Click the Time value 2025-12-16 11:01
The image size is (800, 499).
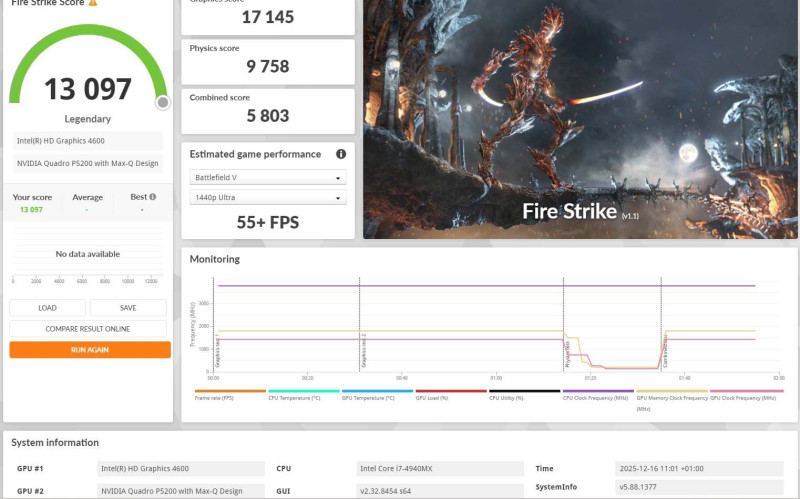(699, 468)
